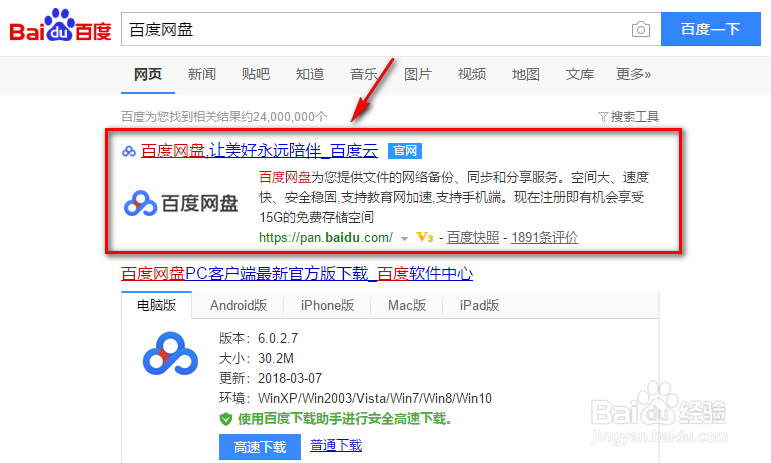Viewport: 771px width, 463px height.
Task: Switch to the 新闻 tab
Action: pyautogui.click(x=202, y=74)
